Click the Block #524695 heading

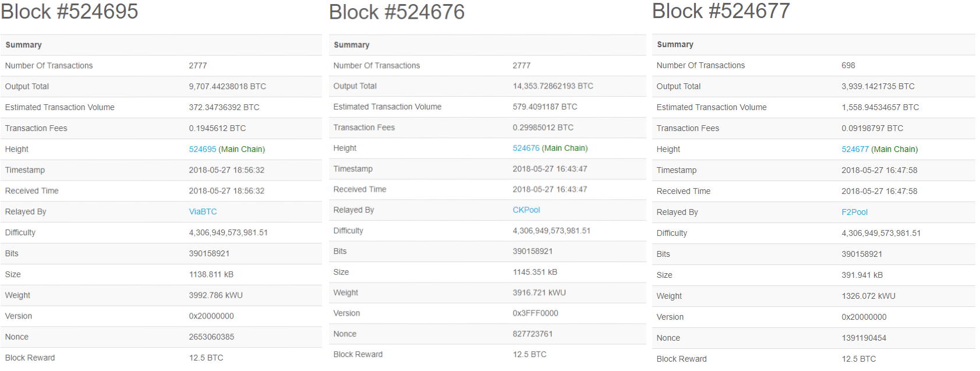[x=69, y=11]
